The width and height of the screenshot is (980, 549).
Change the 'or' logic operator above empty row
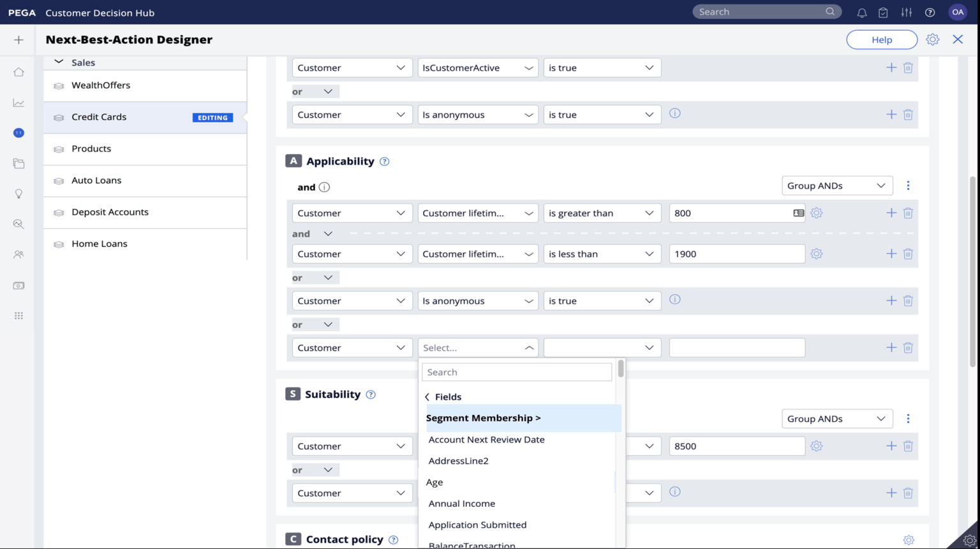click(313, 325)
